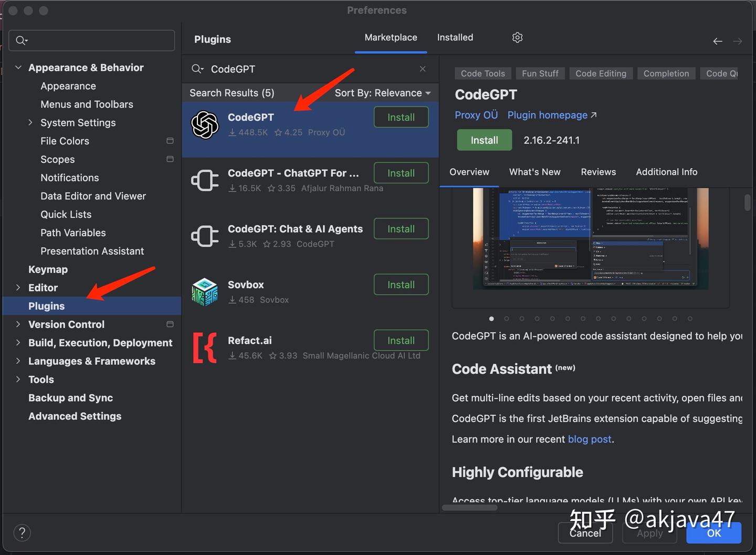The height and width of the screenshot is (555, 756).
Task: Click the magnifier icon in plugin search
Action: (197, 69)
